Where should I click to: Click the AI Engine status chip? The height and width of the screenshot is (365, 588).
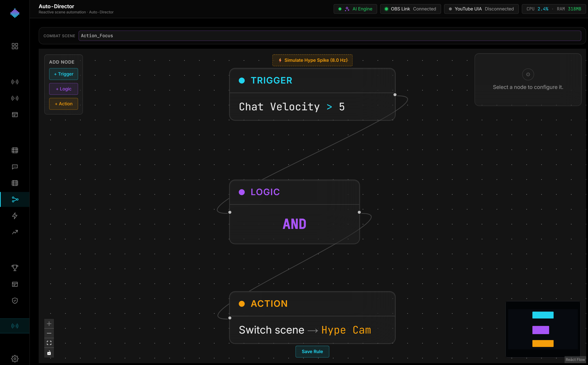tap(355, 9)
